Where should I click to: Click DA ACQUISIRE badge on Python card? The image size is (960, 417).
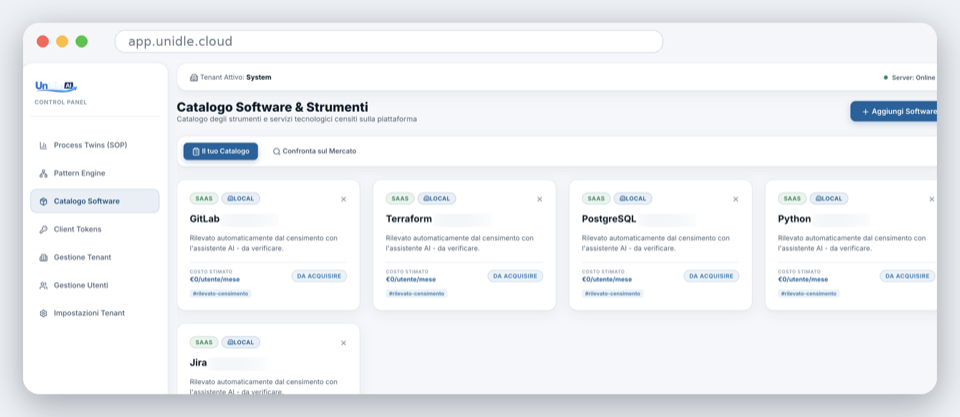point(907,276)
